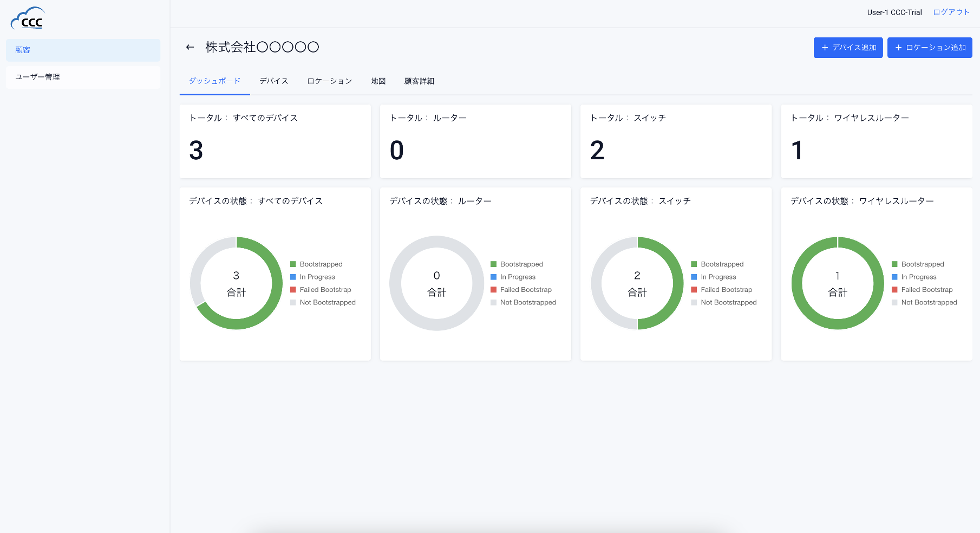The width and height of the screenshot is (980, 533).
Task: Toggle Not Bootstrapped legend swatch in スイッチ chart
Action: pyautogui.click(x=694, y=303)
